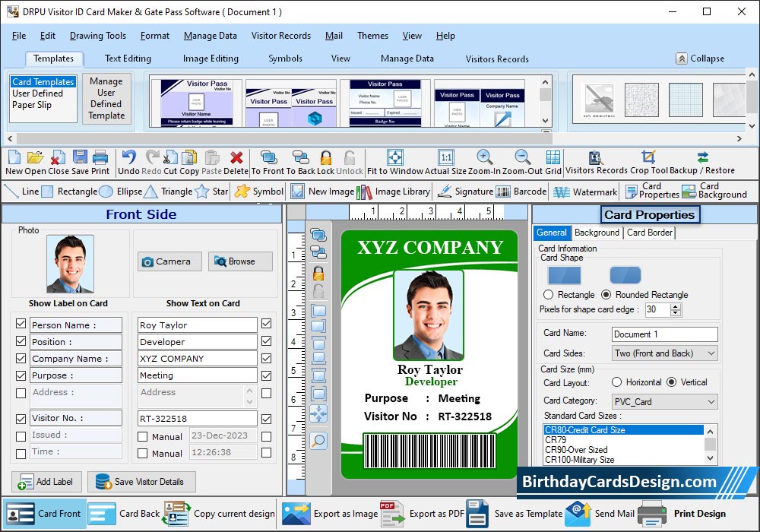Viewport: 760px width, 532px height.
Task: Switch to the Symbols ribbon tab
Action: pyautogui.click(x=285, y=59)
